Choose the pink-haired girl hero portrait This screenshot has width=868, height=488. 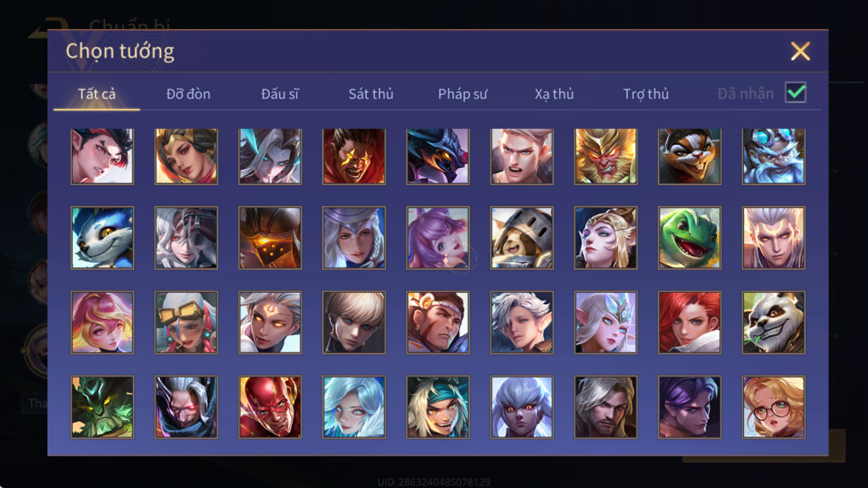point(102,323)
